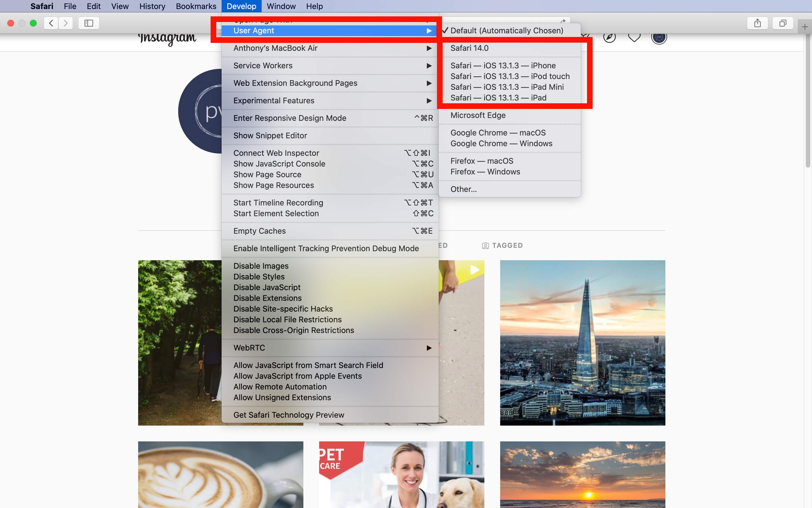Expand Experimental Features submenu
The width and height of the screenshot is (812, 508).
330,100
